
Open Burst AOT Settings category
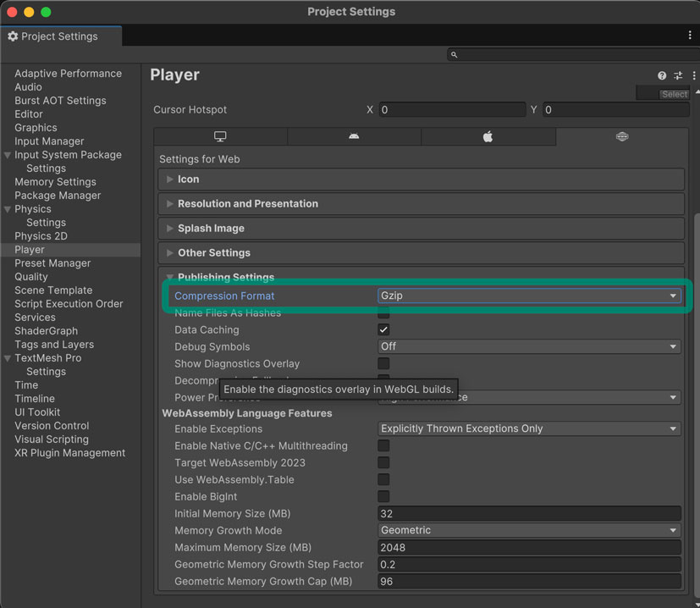coord(60,101)
